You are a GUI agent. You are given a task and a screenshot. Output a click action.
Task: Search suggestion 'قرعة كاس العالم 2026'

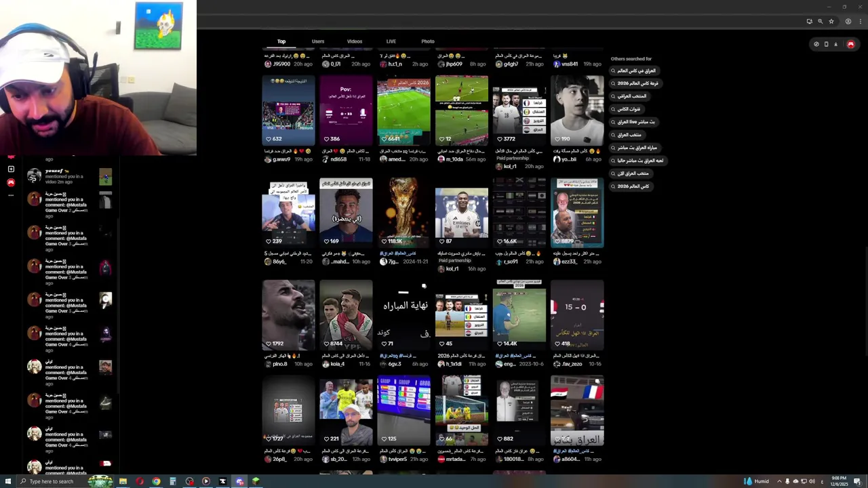(635, 83)
